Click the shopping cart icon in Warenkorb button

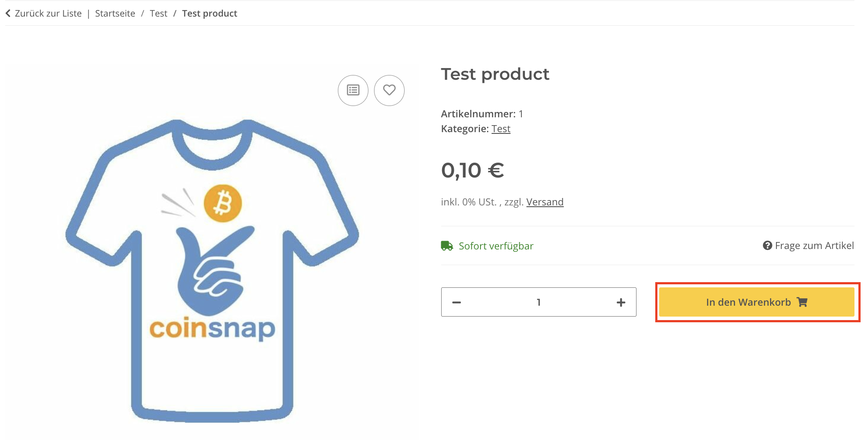tap(802, 302)
